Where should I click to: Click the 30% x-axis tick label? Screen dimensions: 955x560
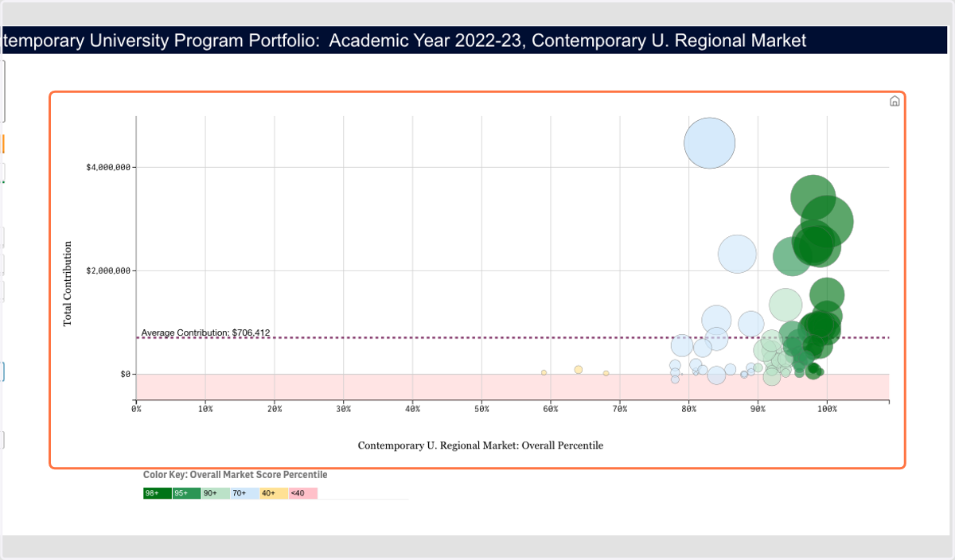(343, 409)
